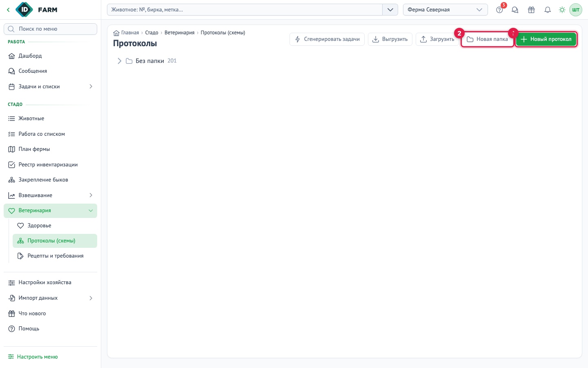This screenshot has width=588, height=368.
Task: Select Работа со списком menu item
Action: 50,134
